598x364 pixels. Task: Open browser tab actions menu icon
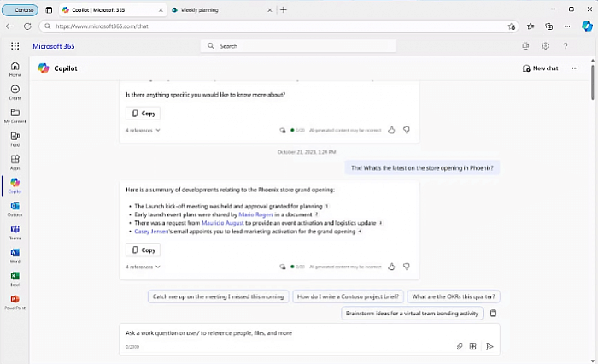tap(49, 10)
